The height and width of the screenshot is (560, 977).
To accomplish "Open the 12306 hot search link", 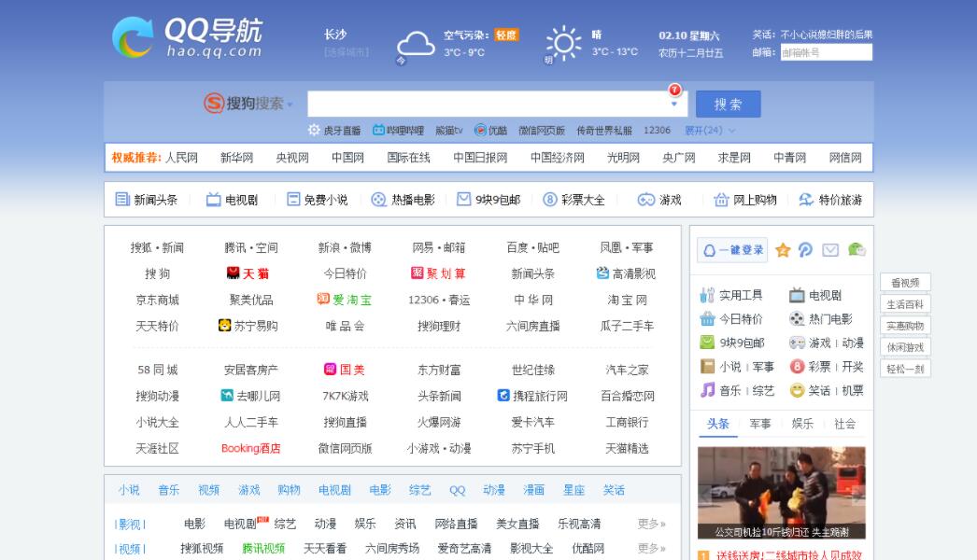I will 657,130.
